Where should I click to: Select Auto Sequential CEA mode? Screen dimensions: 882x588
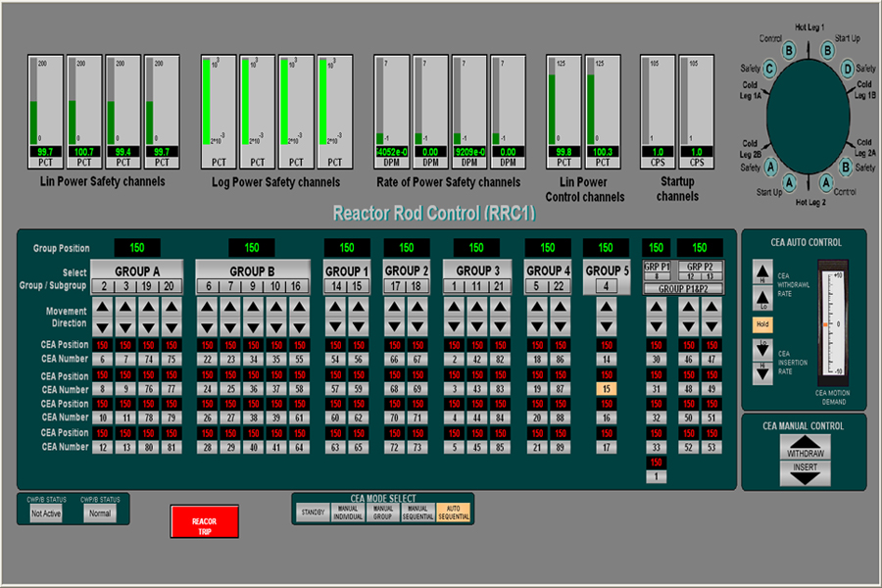pyautogui.click(x=454, y=513)
